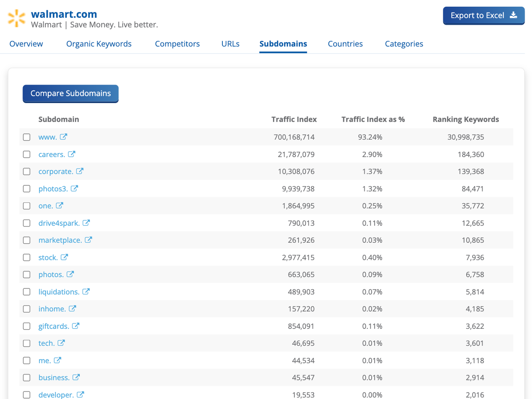Open external link icon next to tech.
This screenshot has width=532, height=399.
(x=61, y=343)
